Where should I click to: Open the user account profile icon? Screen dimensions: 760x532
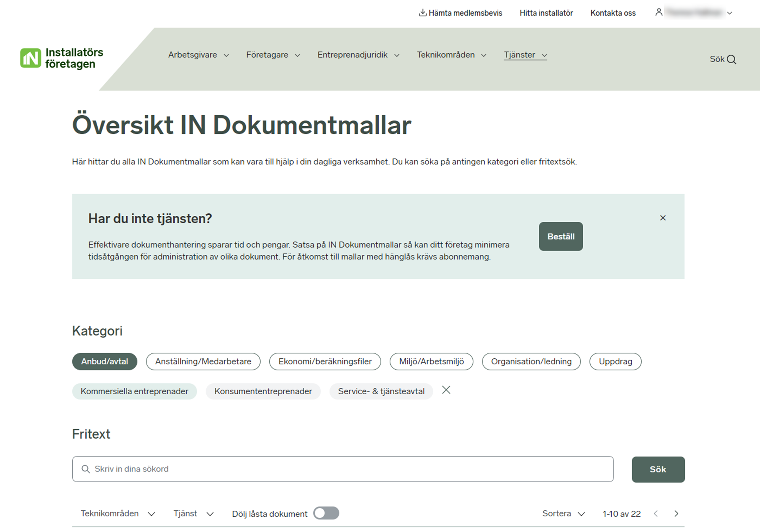(x=659, y=13)
